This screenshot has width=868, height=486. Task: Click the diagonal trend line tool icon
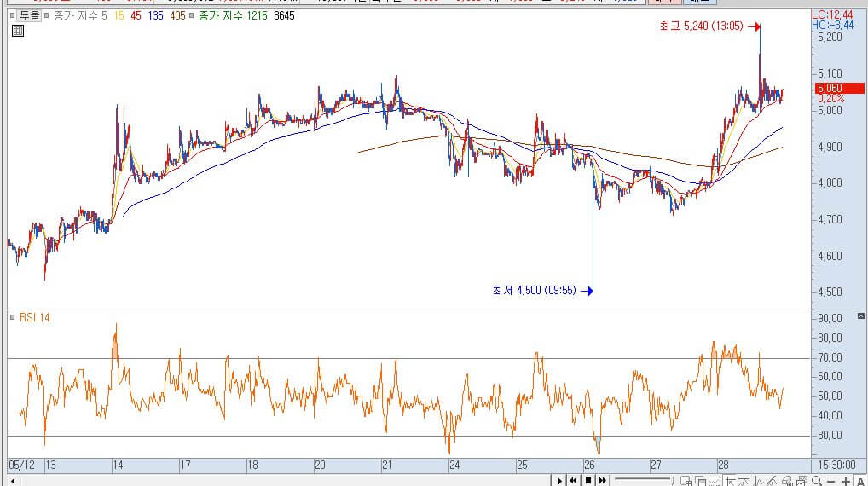point(773,481)
